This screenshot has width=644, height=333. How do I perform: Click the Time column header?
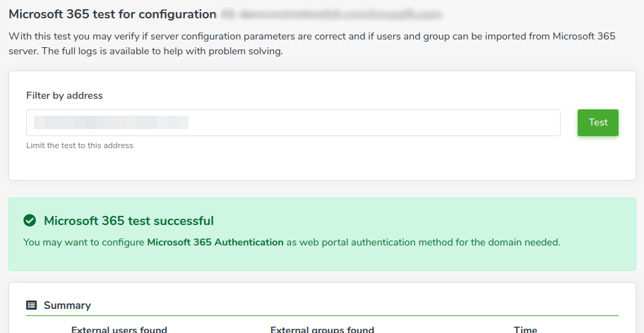(525, 329)
